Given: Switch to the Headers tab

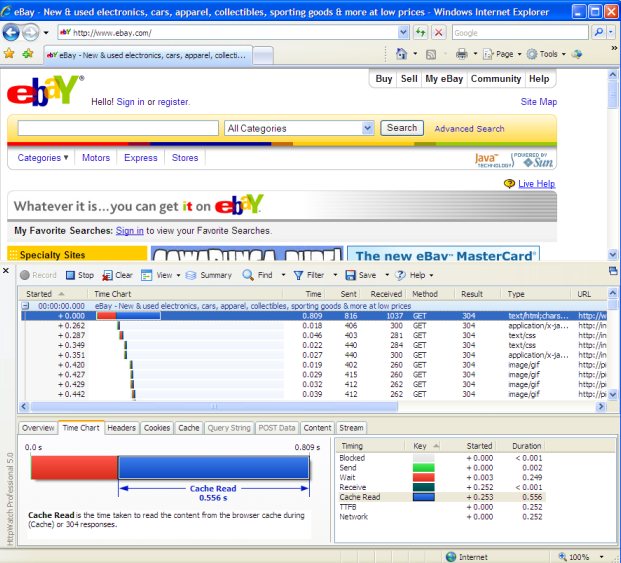Looking at the screenshot, I should point(122,428).
